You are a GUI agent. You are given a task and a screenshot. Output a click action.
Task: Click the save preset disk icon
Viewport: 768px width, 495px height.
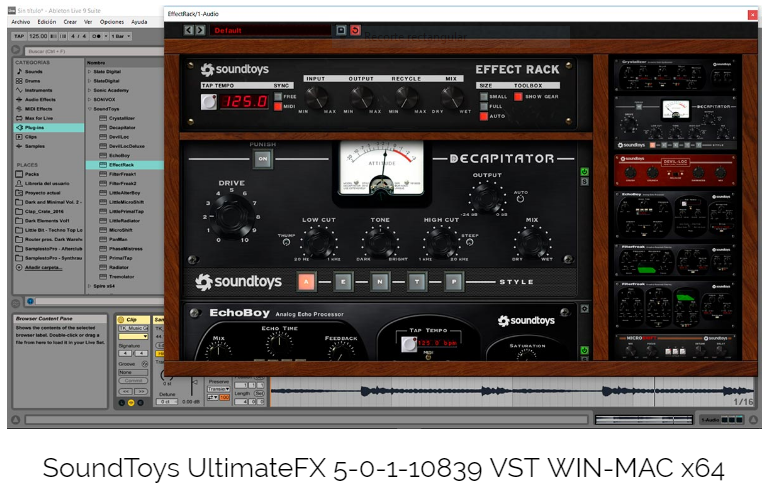[341, 30]
